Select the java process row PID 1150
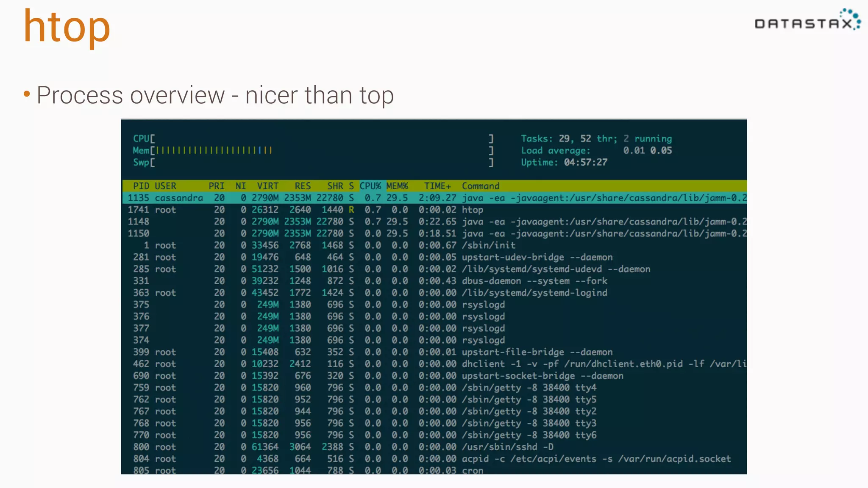Viewport: 868px width, 488px height. 434,233
